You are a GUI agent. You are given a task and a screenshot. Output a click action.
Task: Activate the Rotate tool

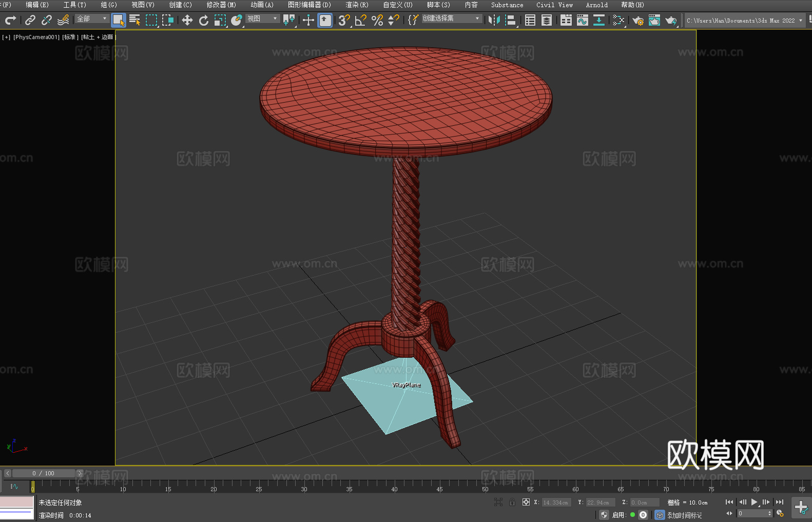coord(204,21)
